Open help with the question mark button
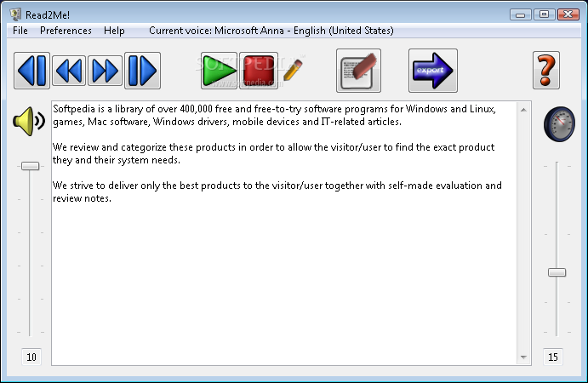 (x=546, y=70)
